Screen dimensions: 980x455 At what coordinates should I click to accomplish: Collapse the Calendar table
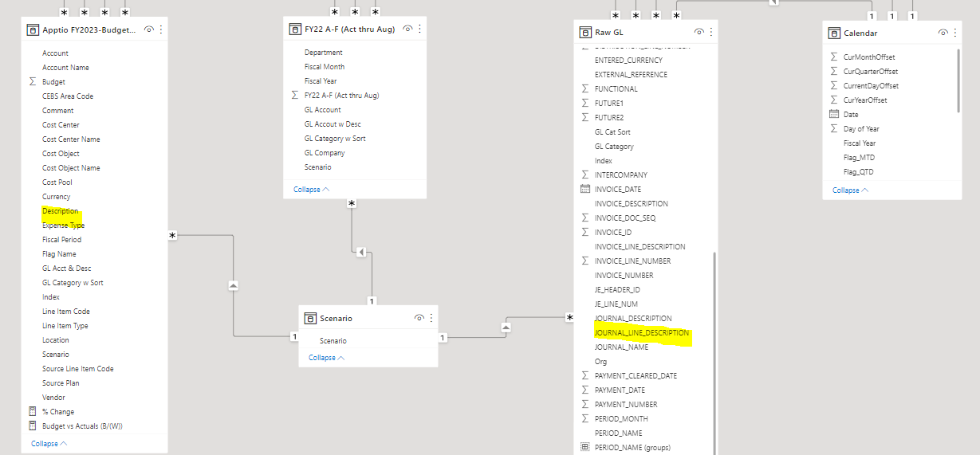click(x=851, y=190)
